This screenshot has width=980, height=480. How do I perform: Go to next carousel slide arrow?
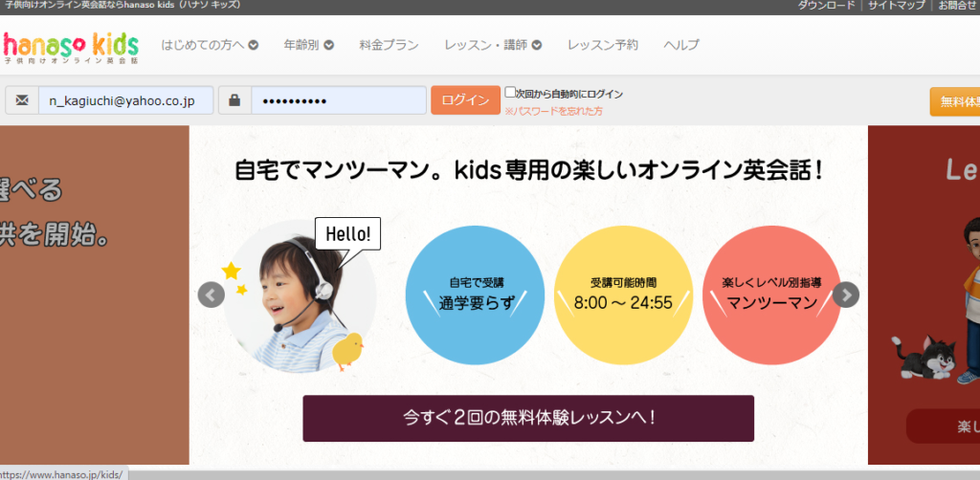(846, 295)
